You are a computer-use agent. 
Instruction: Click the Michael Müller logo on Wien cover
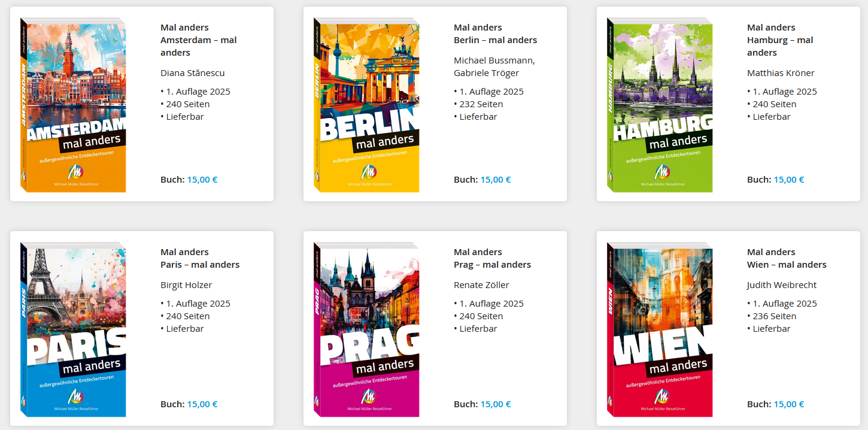coord(662,397)
